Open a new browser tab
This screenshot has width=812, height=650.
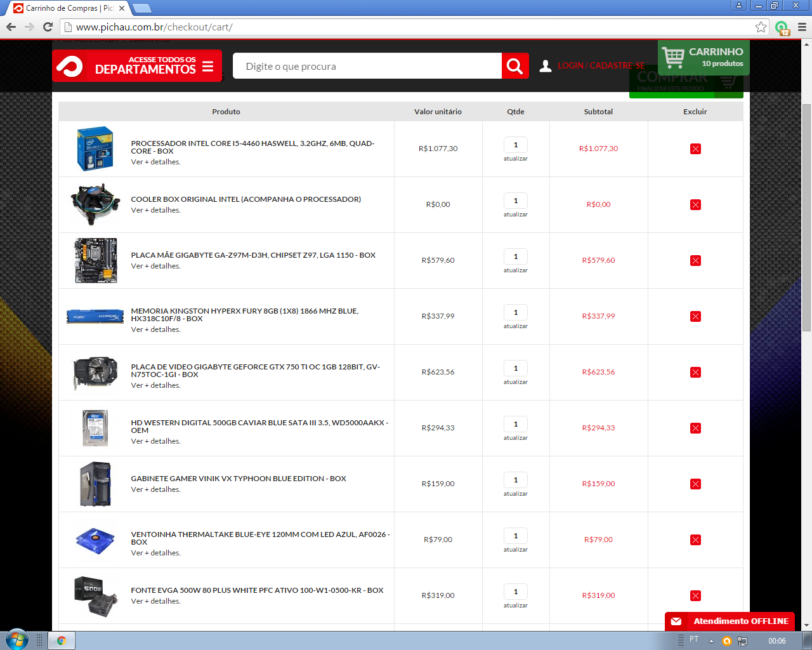click(142, 8)
